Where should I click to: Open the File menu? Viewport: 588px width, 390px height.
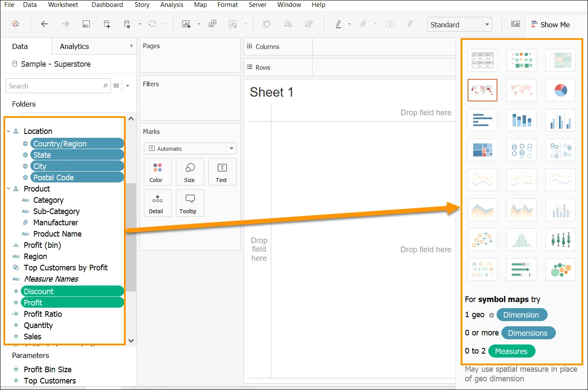coord(9,5)
